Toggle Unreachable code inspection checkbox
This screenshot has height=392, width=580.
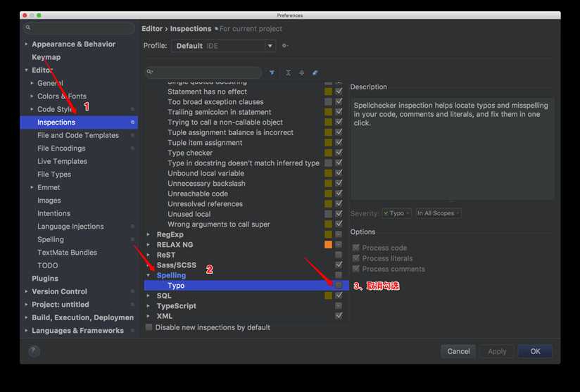(x=339, y=193)
